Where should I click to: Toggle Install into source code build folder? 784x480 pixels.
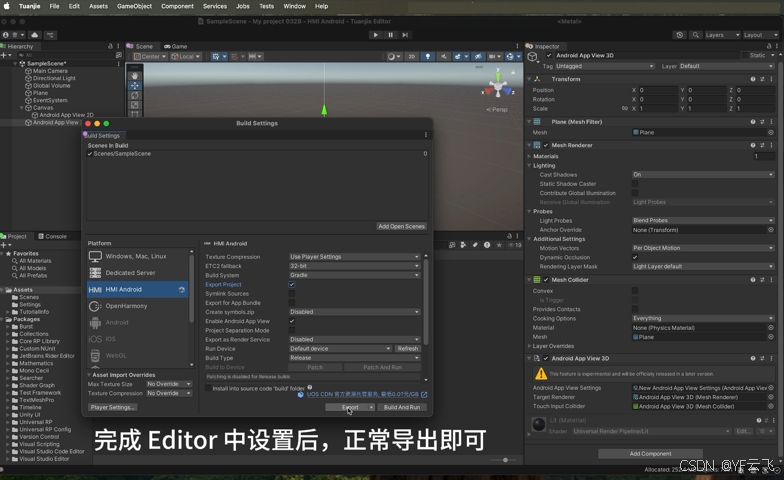click(x=208, y=388)
